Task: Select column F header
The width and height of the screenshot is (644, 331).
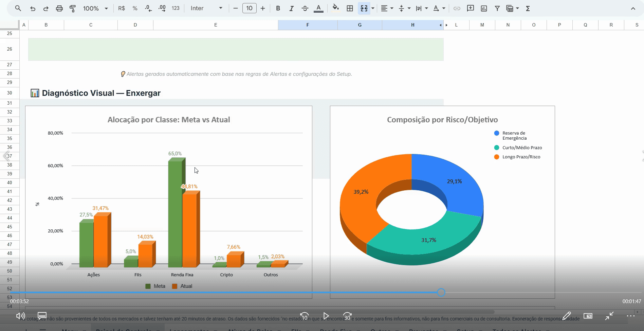Action: (x=308, y=25)
